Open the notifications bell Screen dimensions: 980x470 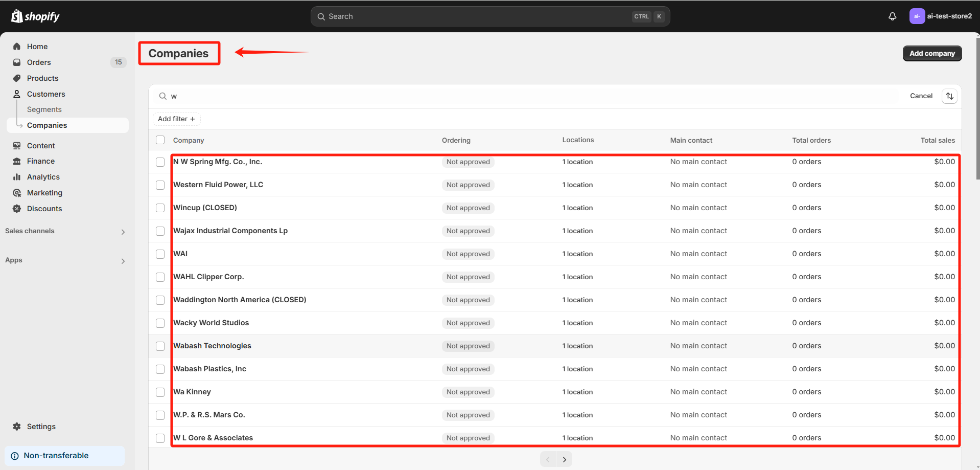click(892, 16)
